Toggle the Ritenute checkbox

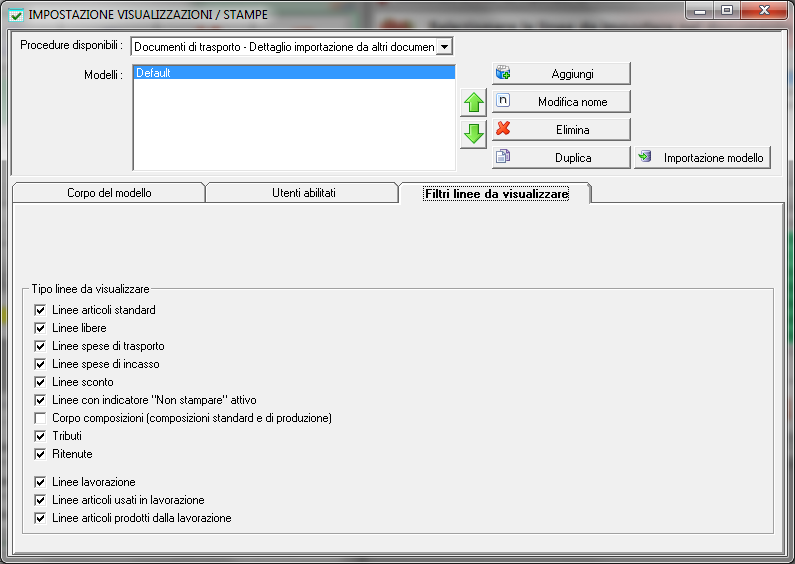[40, 454]
